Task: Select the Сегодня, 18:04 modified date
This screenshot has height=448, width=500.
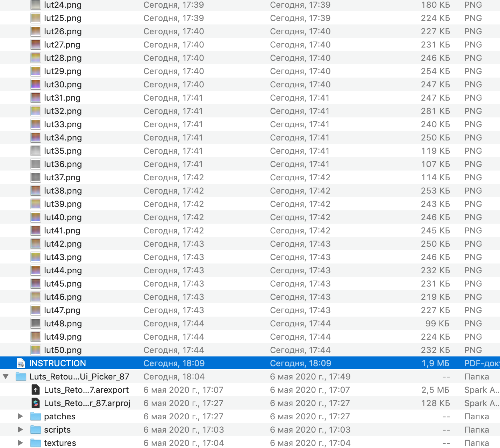Action: click(174, 377)
